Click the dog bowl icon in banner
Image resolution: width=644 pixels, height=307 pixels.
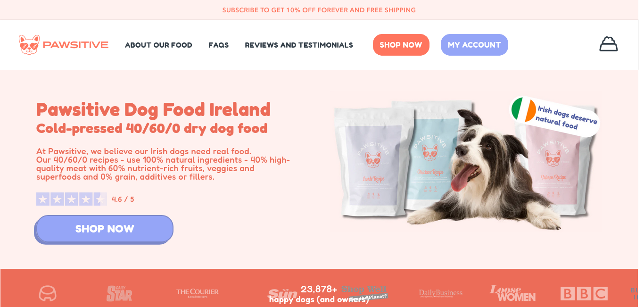[x=48, y=293]
